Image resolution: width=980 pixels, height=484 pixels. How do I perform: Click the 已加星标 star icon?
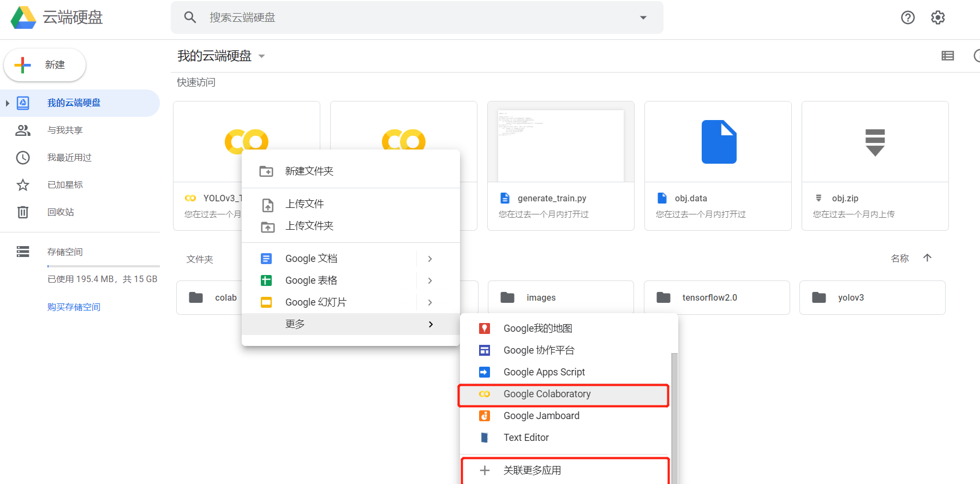point(23,185)
